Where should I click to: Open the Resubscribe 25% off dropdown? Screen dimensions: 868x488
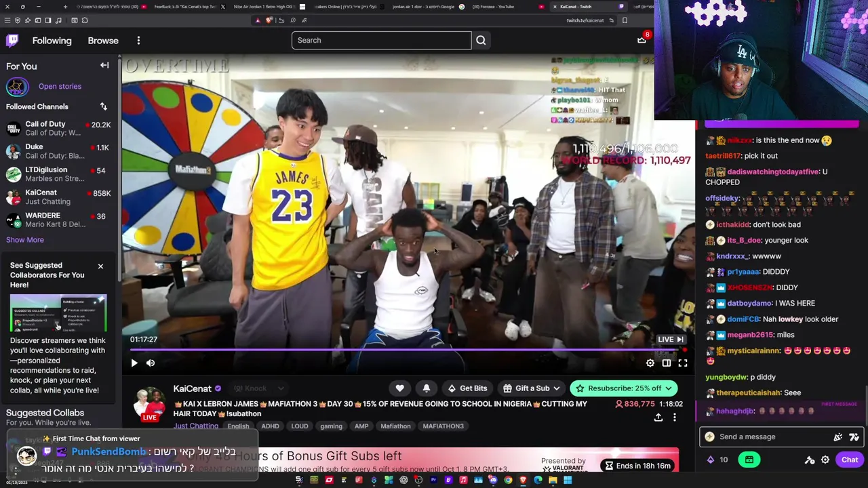(624, 388)
